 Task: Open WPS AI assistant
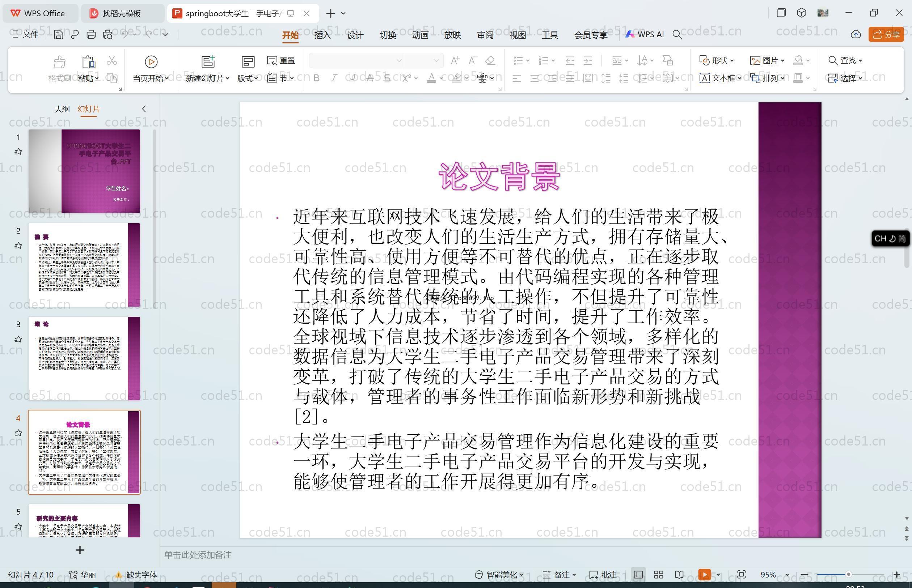[x=645, y=34]
